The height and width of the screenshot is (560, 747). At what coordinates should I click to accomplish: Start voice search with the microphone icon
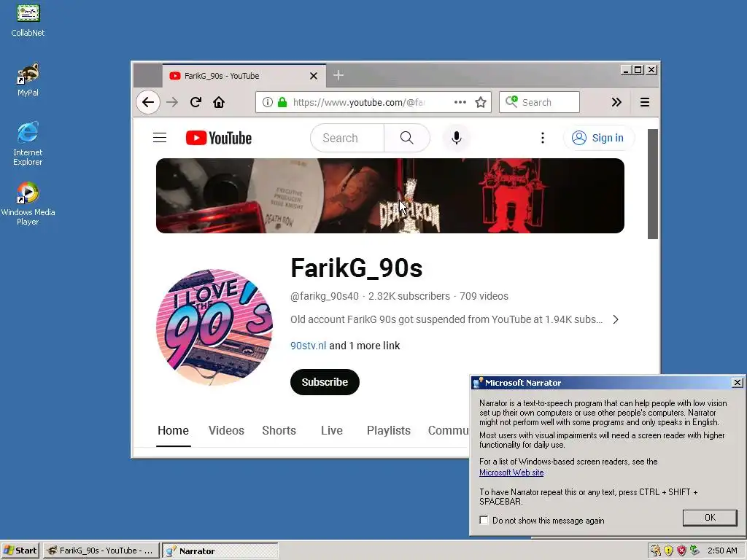(457, 138)
